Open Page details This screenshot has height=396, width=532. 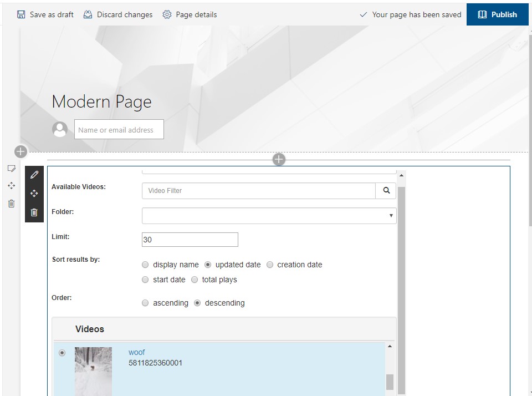coord(190,14)
